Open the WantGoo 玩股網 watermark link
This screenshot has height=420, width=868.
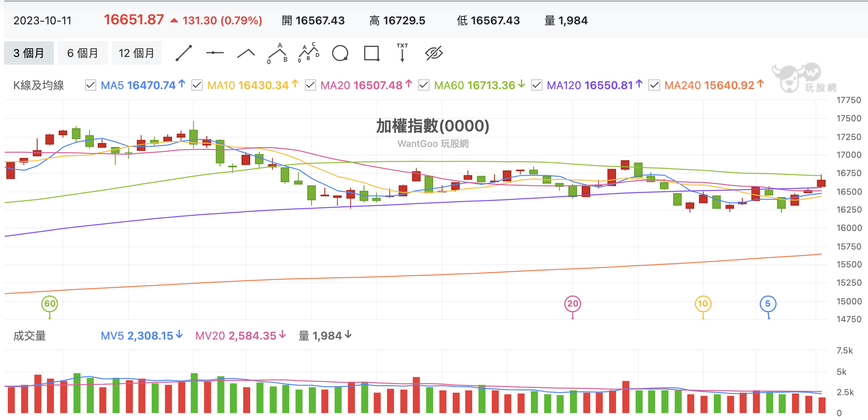433,144
